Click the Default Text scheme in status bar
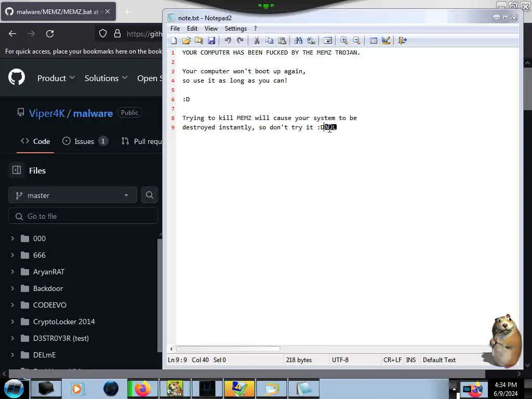The image size is (532, 399). (439, 360)
